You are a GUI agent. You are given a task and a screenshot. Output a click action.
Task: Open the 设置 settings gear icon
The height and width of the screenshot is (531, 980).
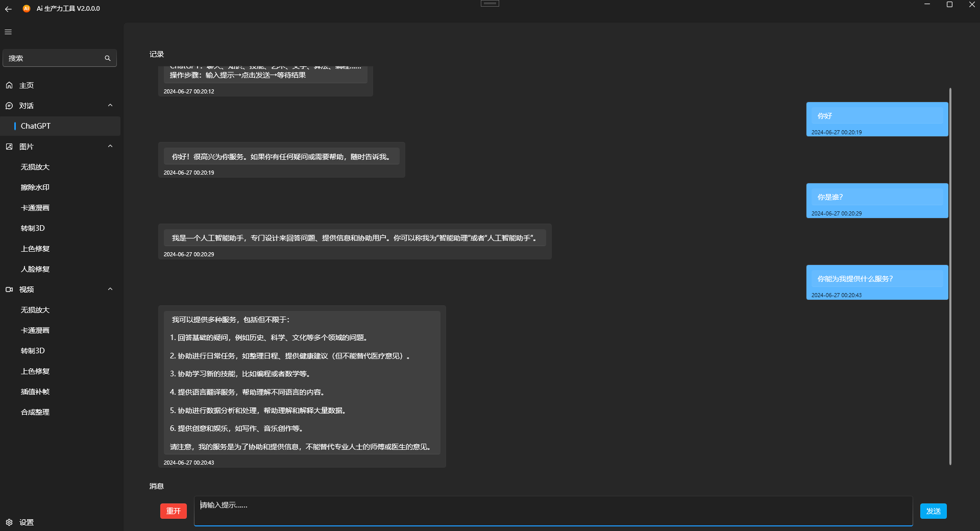coord(9,522)
